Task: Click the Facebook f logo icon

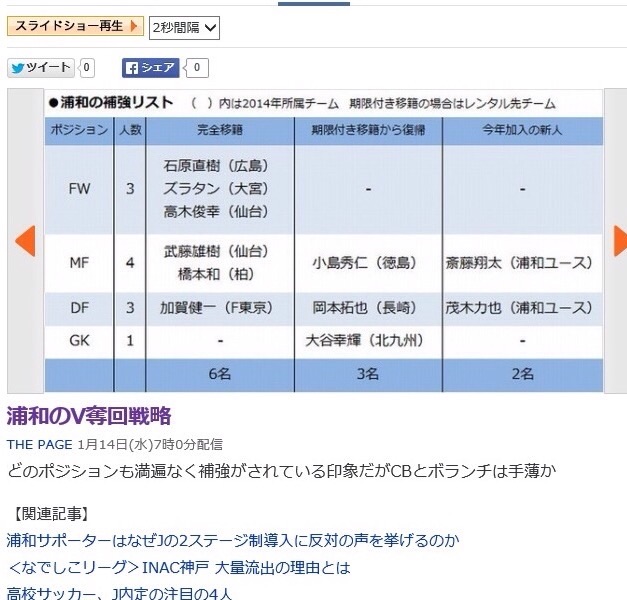Action: (x=130, y=68)
